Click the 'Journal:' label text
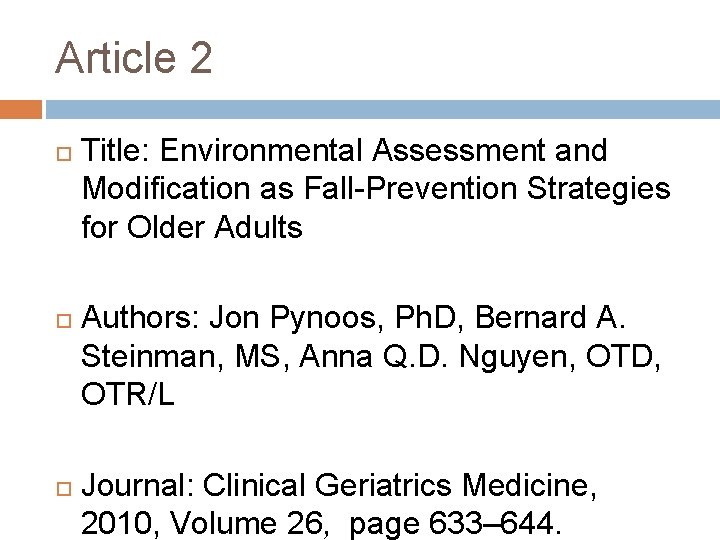 138,485
